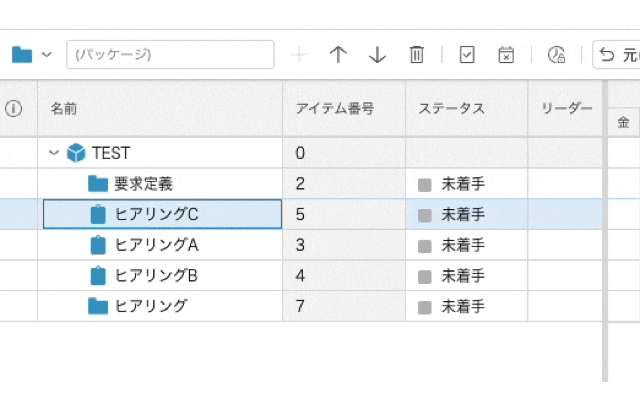Click item number 7 of ヒアリング folder
640x400 pixels.
pyautogui.click(x=300, y=306)
